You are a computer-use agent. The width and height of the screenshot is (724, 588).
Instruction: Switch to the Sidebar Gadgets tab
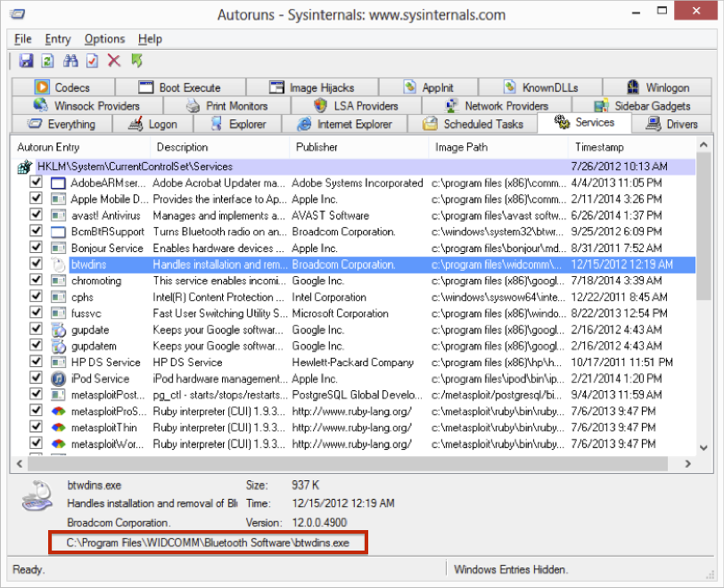[642, 106]
